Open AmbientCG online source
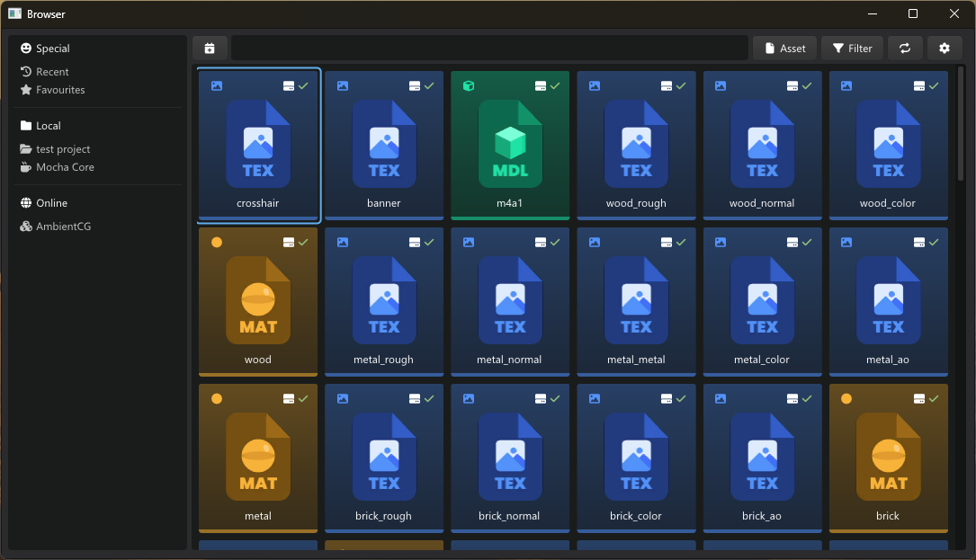Screen dimensions: 976x560 tap(63, 227)
